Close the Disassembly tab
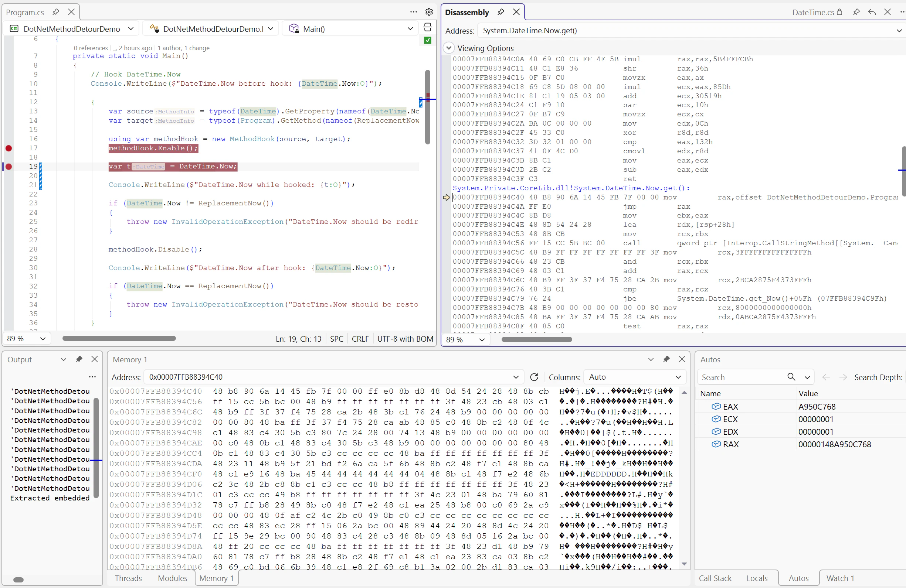The height and width of the screenshot is (588, 906). 516,12
